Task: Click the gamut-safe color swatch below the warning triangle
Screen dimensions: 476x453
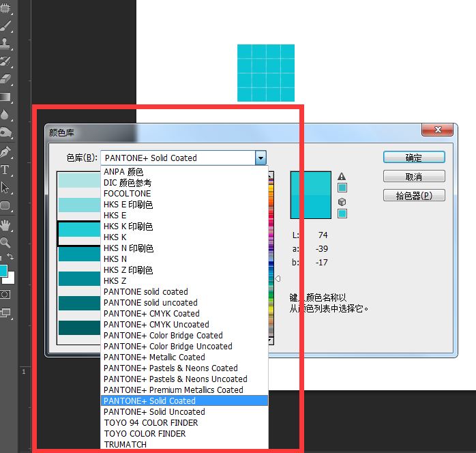Action: [342, 188]
